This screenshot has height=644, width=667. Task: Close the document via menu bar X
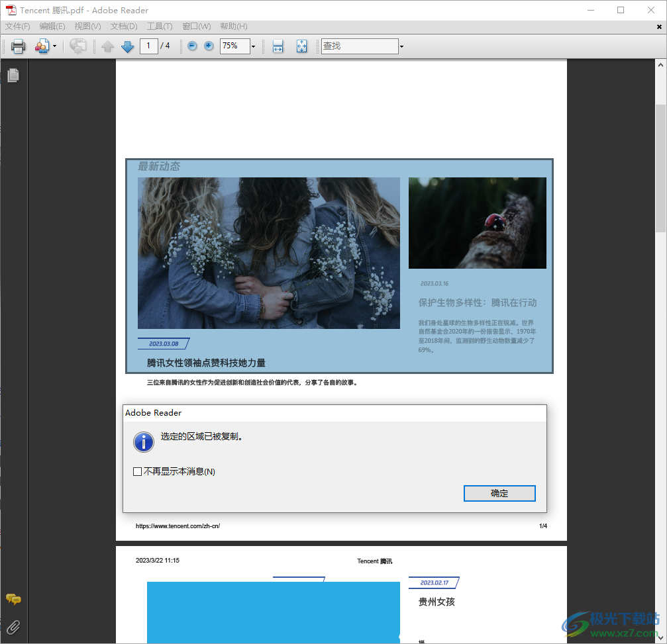[x=659, y=26]
